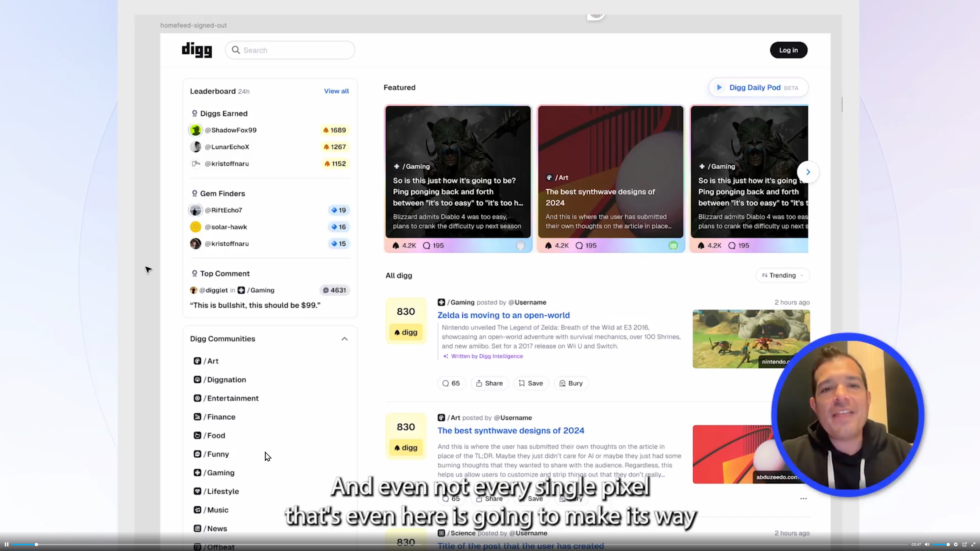The width and height of the screenshot is (980, 551).
Task: Open the /Science tag on third post
Action: 457,533
